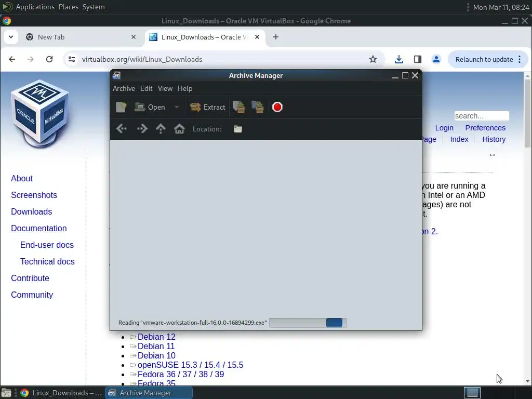Click the Location folder icon

[x=238, y=129]
